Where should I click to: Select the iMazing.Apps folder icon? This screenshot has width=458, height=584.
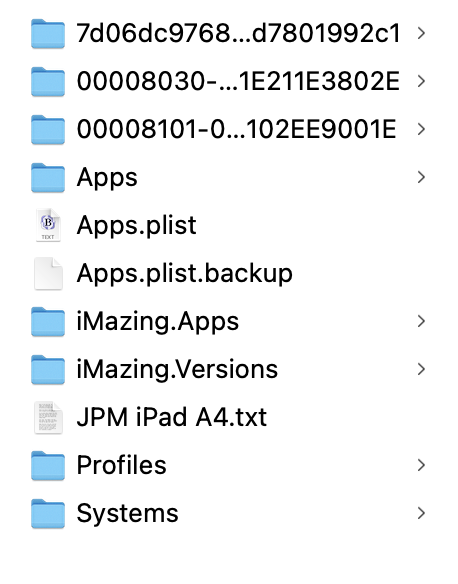[48, 321]
